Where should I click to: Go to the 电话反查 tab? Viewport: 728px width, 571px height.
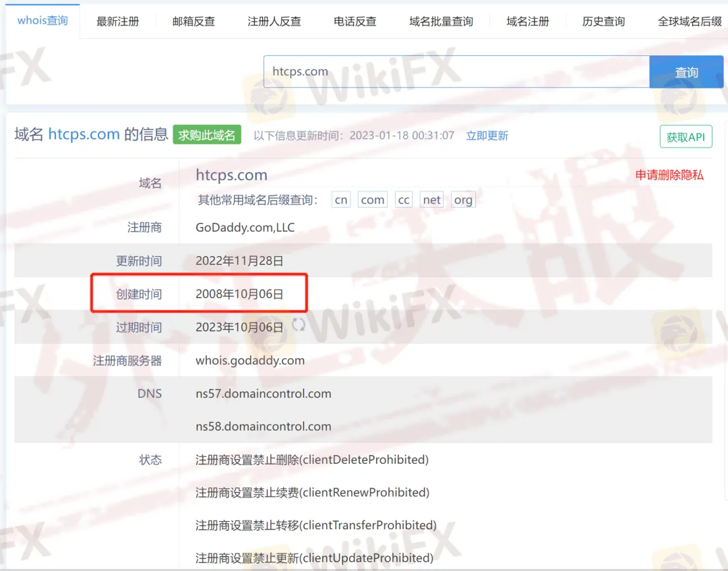point(355,22)
